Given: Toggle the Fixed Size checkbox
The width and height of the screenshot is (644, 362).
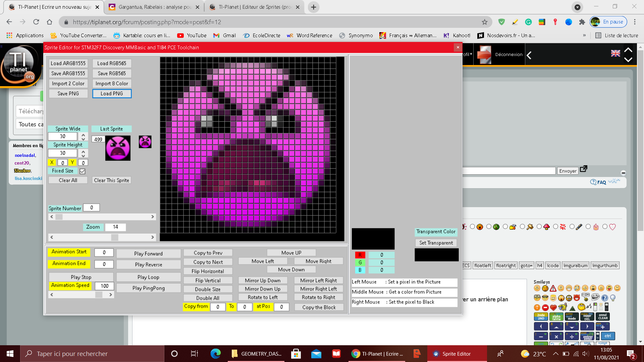Looking at the screenshot, I should (83, 171).
